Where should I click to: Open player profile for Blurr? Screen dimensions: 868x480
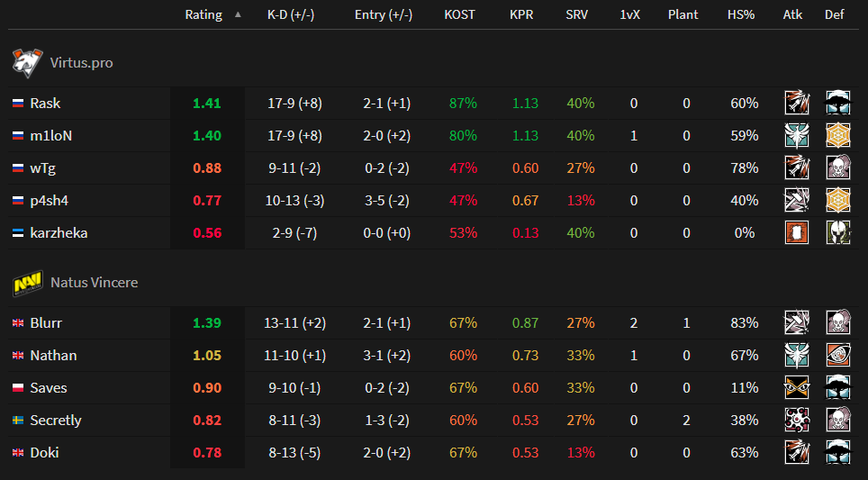click(46, 323)
